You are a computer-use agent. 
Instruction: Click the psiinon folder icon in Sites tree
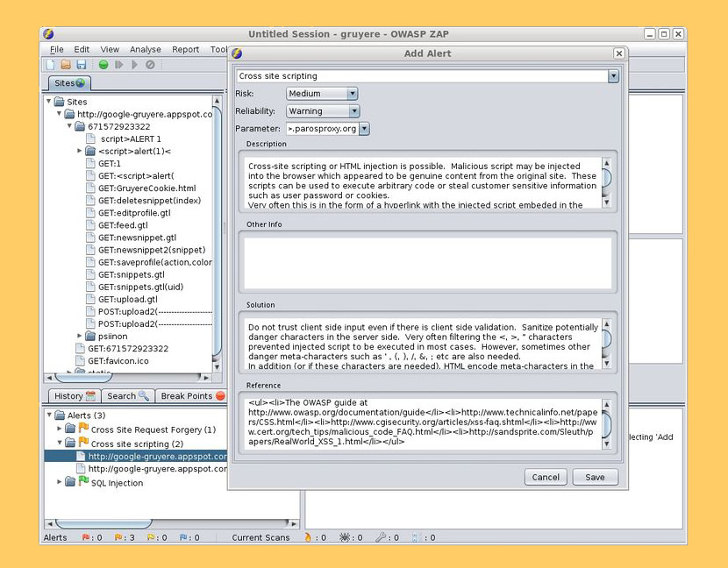90,336
